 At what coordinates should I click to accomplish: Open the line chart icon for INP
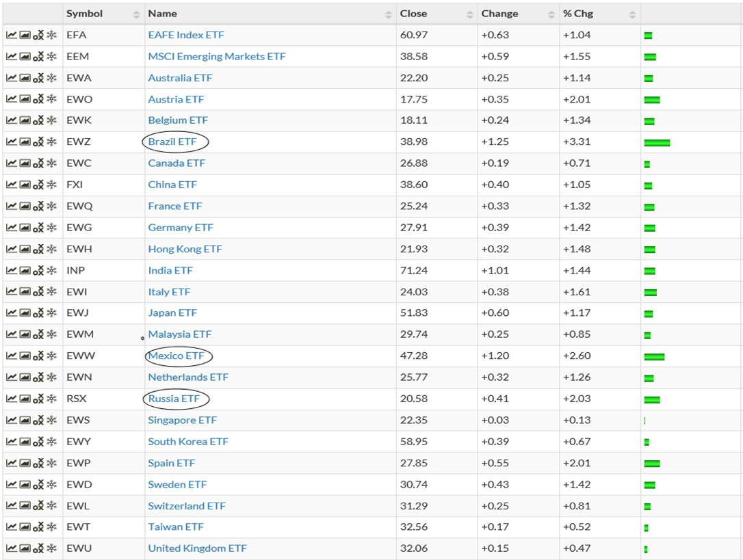pyautogui.click(x=12, y=271)
